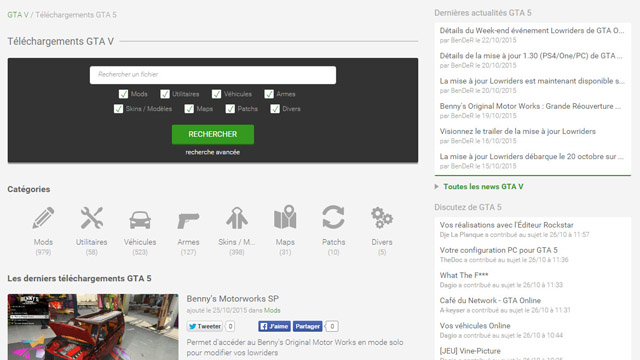Open the Benny's Motorworks SP thumbnail
Image resolution: width=640 pixels, height=360 pixels.
pos(93,327)
